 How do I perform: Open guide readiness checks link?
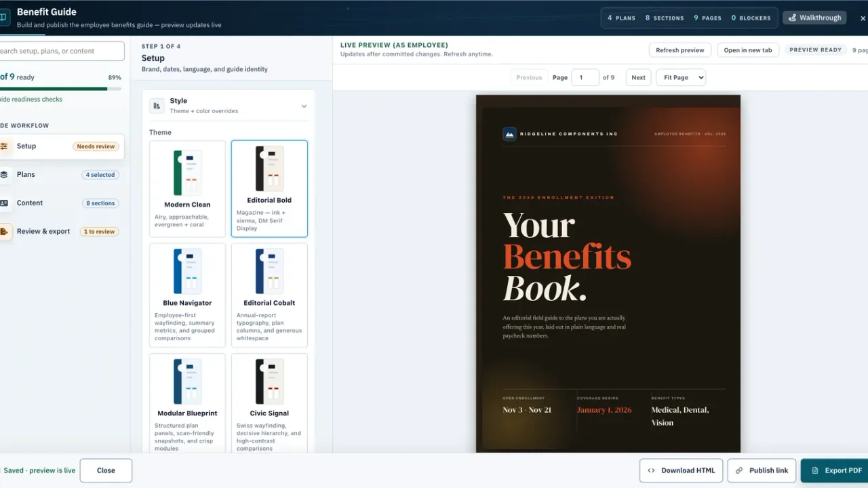tap(31, 99)
